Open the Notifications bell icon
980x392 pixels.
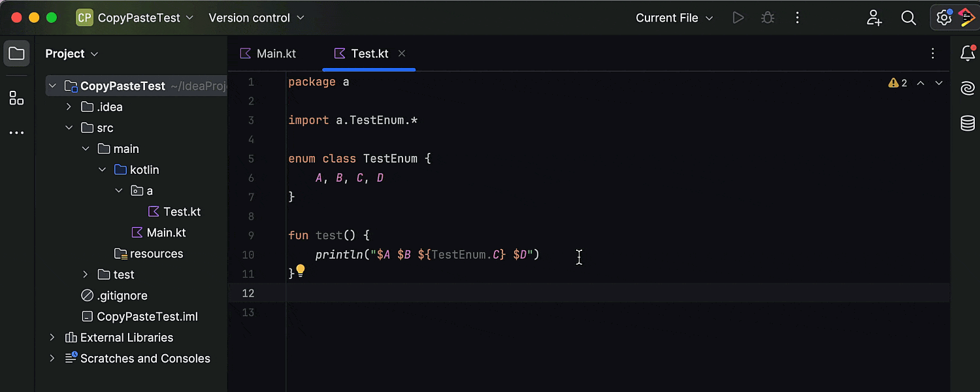[968, 54]
